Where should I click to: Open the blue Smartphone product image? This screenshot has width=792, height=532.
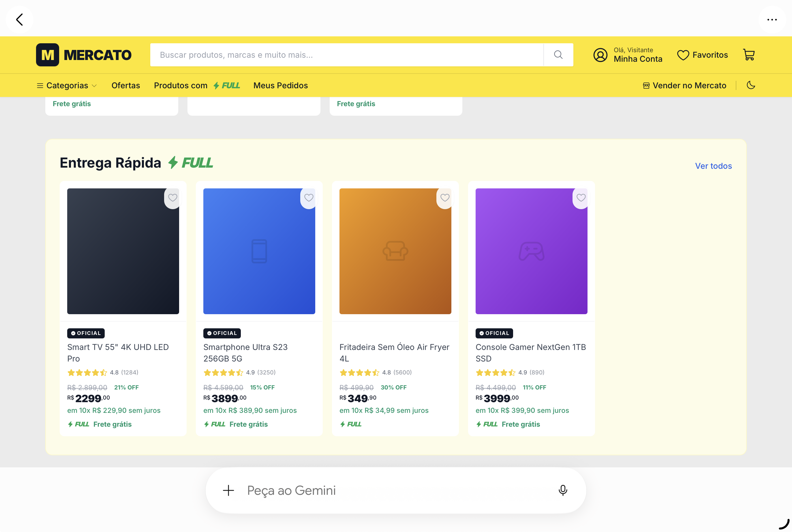pos(259,251)
